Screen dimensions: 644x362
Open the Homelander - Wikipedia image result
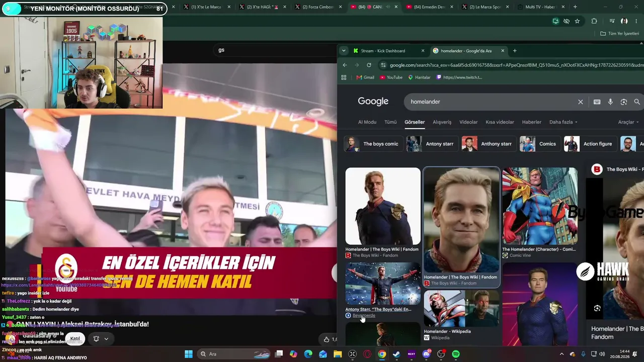pyautogui.click(x=461, y=316)
